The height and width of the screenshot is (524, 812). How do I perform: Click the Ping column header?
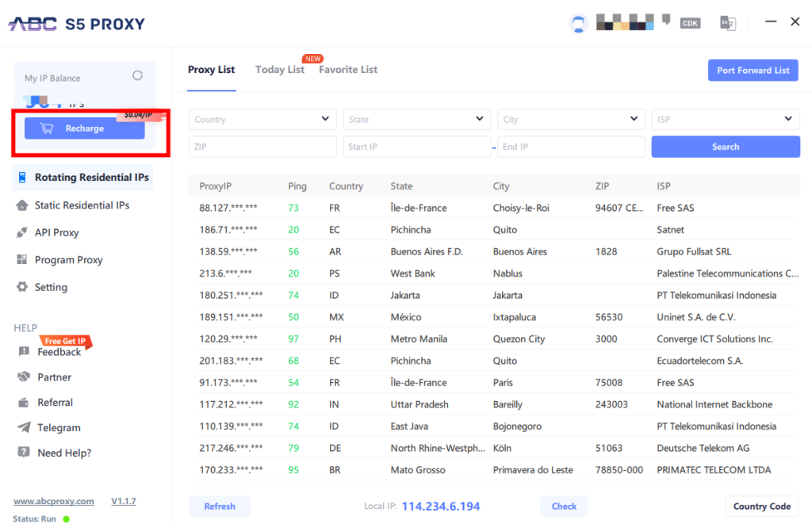297,186
